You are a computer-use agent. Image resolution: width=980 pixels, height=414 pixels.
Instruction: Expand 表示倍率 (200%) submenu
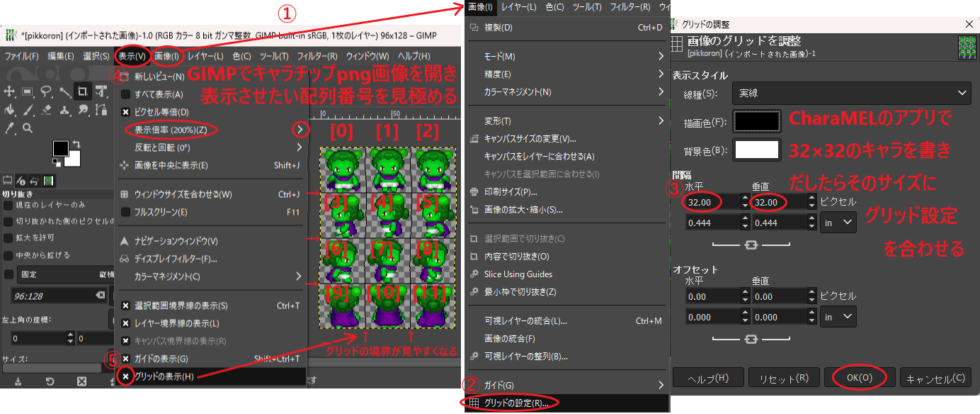click(211, 130)
